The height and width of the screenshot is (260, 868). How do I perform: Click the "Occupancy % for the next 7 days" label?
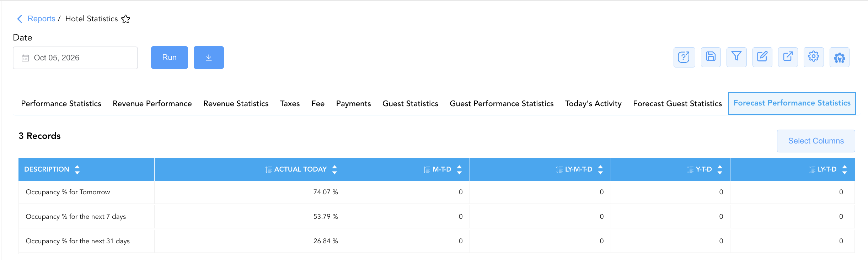[x=76, y=217]
